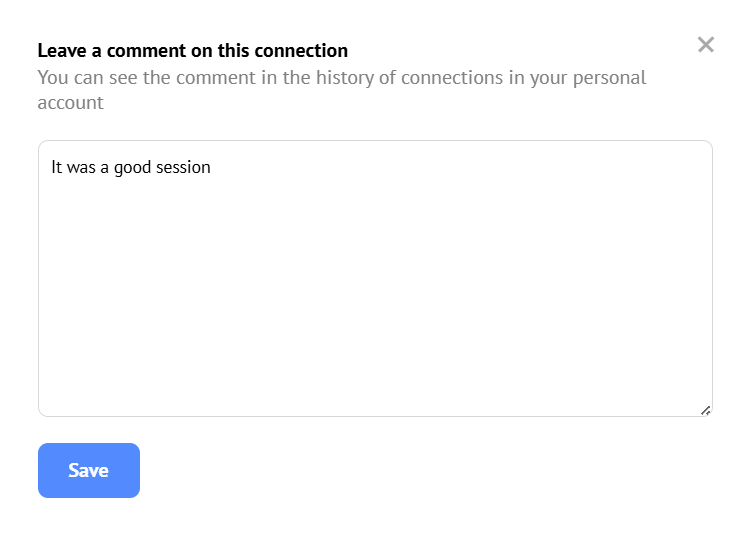
Task: Click the subtitle about history of connections
Action: (x=342, y=78)
